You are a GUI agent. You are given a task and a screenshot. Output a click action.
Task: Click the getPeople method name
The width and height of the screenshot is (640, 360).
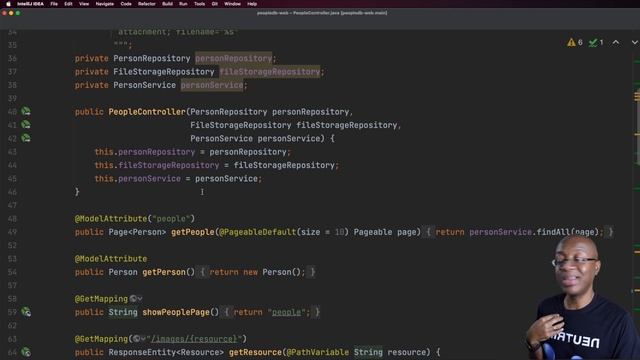(193, 232)
